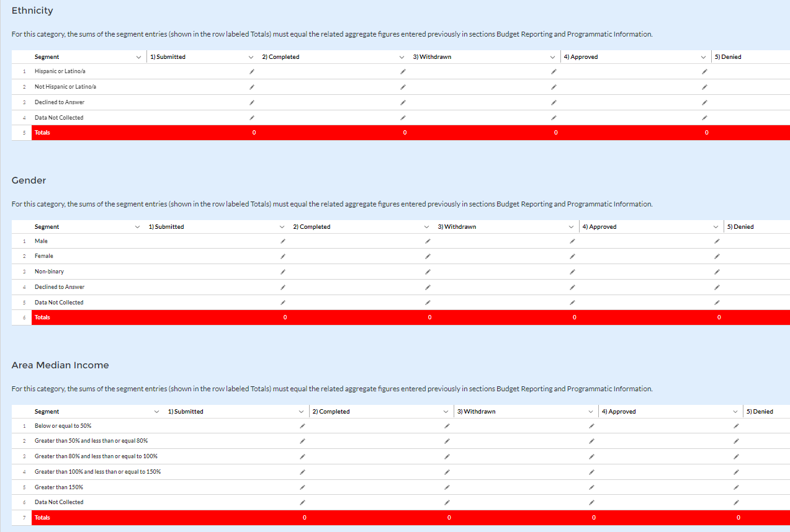The width and height of the screenshot is (790, 532).
Task: Edit Submitted value for Non-binary row
Action: tap(283, 272)
